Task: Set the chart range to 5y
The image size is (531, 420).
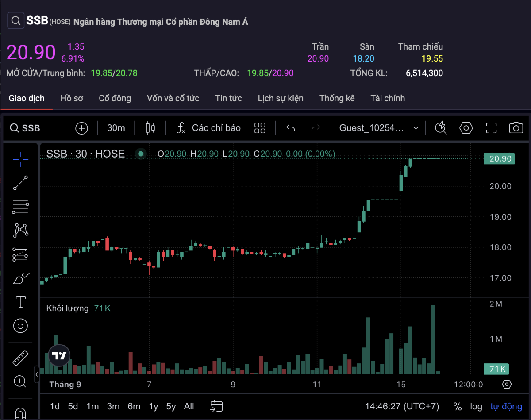Action: (171, 406)
